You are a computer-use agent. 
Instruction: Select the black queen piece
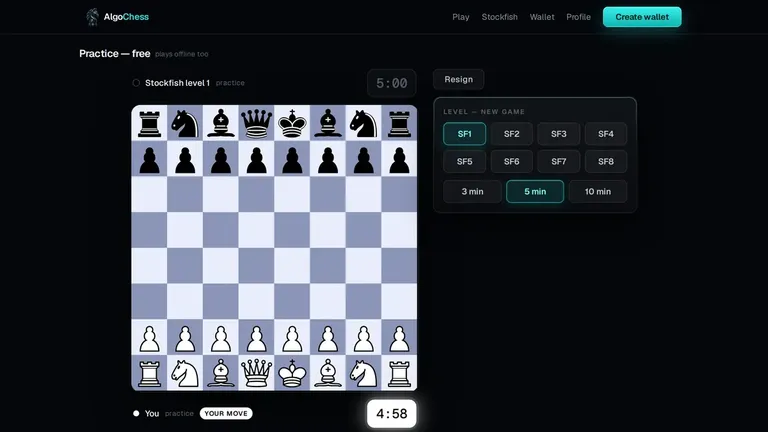point(256,123)
